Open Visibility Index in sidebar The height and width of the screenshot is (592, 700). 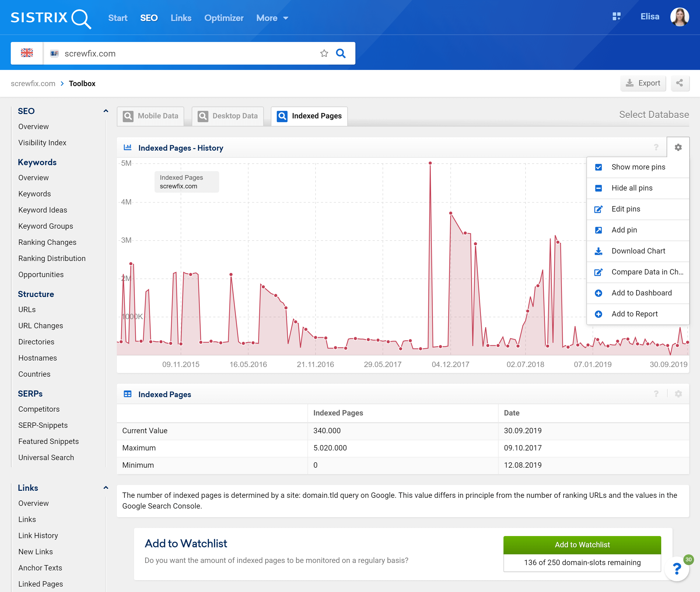42,143
